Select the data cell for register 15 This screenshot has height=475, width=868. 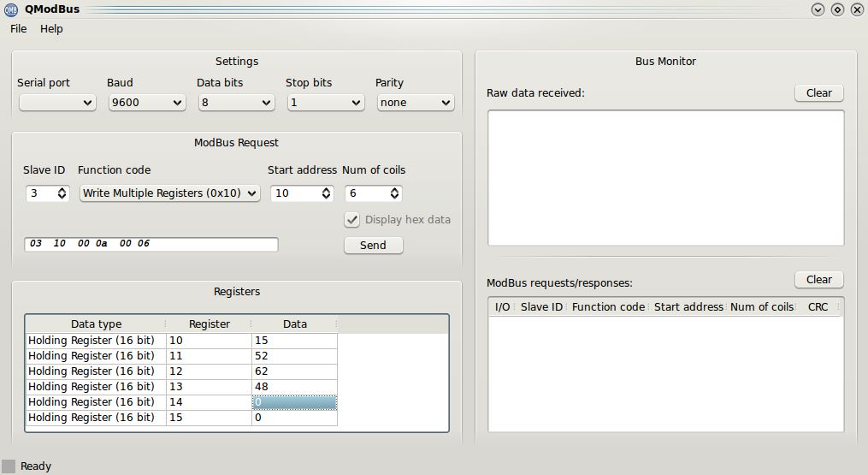[294, 418]
